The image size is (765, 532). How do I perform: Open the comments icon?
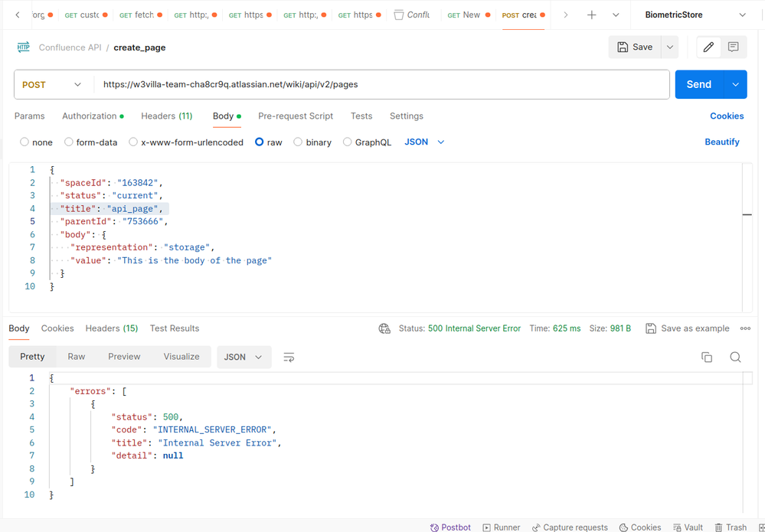point(733,47)
